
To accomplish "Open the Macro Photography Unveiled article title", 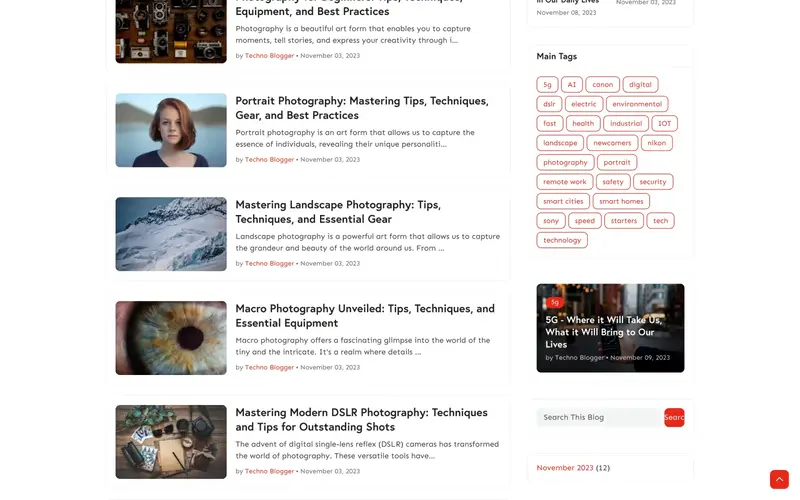I will click(365, 316).
